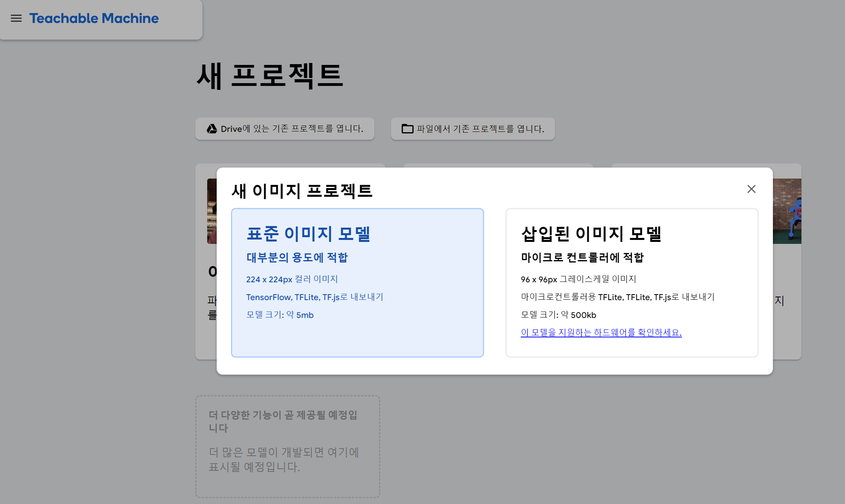Open the hamburger menu icon
Viewport: 845px width, 504px height.
[x=16, y=18]
